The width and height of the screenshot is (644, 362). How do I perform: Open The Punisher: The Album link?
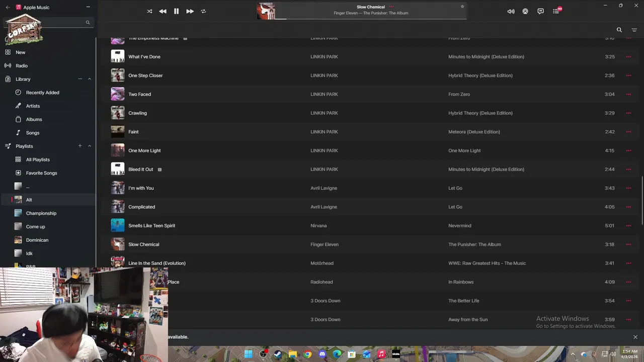pos(474,244)
